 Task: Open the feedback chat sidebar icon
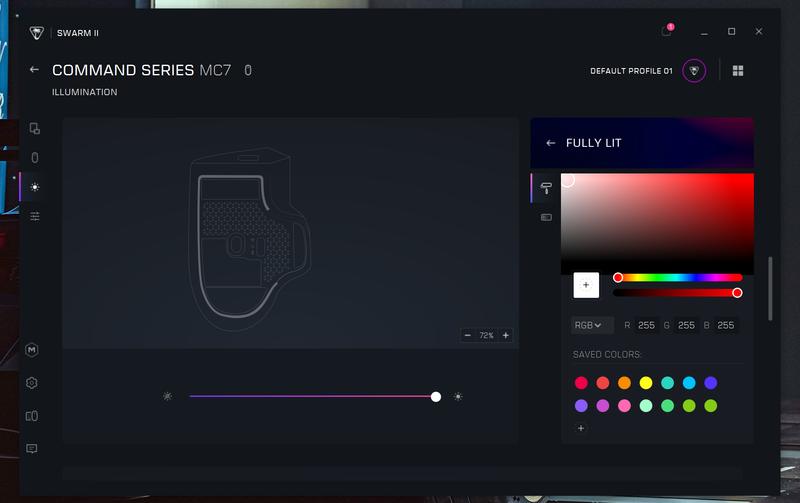click(32, 448)
